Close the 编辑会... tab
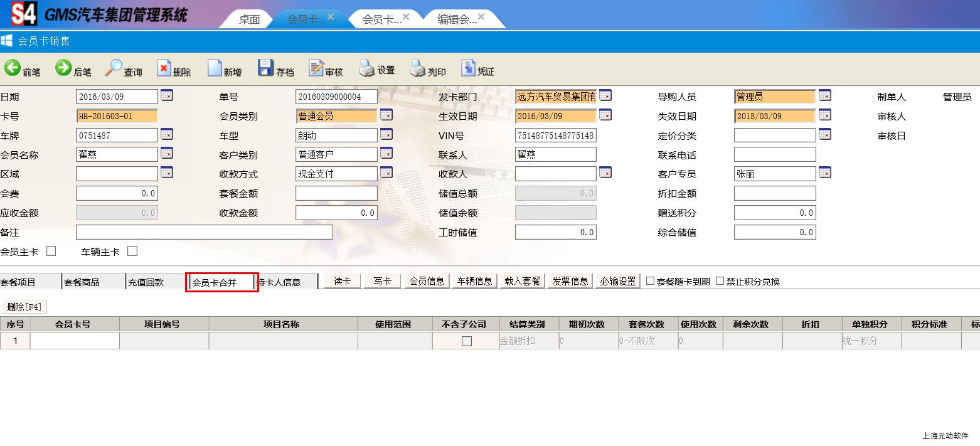This screenshot has height=446, width=980. click(x=481, y=17)
